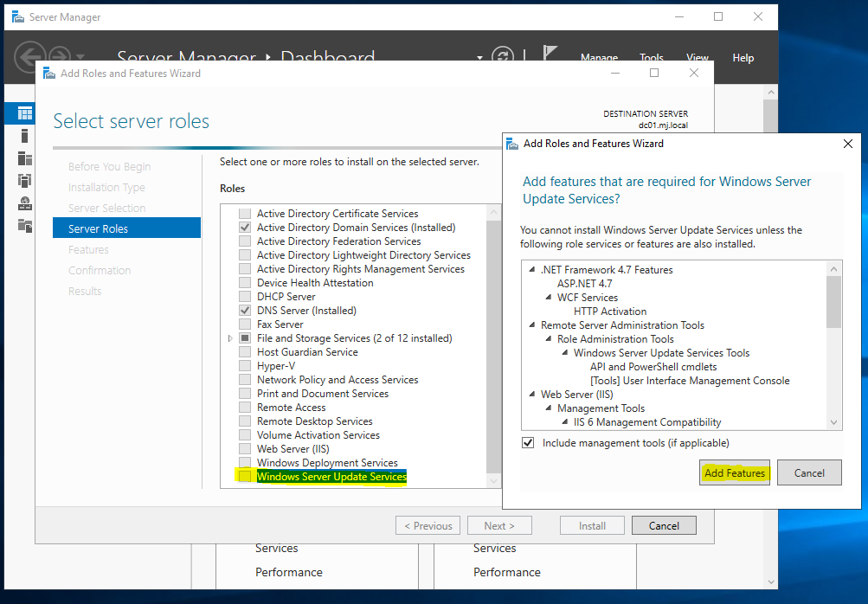Toggle Include management tools checkbox
Viewport: 868px width, 604px height.
coord(528,443)
